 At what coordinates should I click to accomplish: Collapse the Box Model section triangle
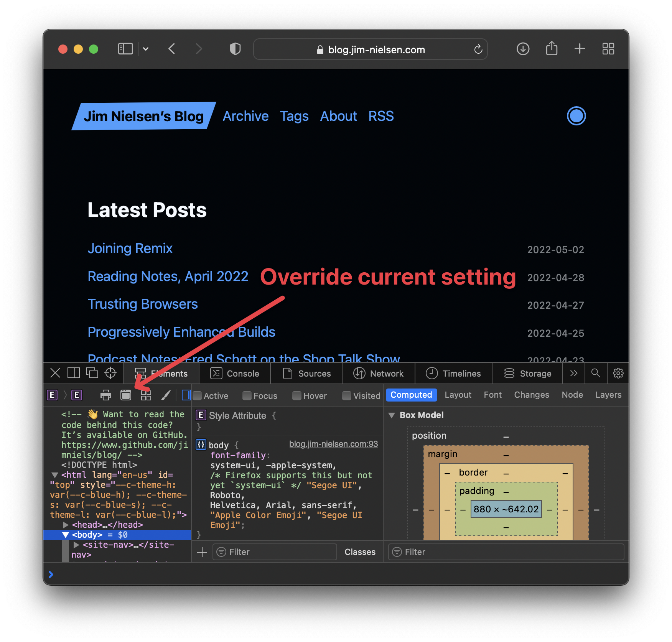coord(392,415)
